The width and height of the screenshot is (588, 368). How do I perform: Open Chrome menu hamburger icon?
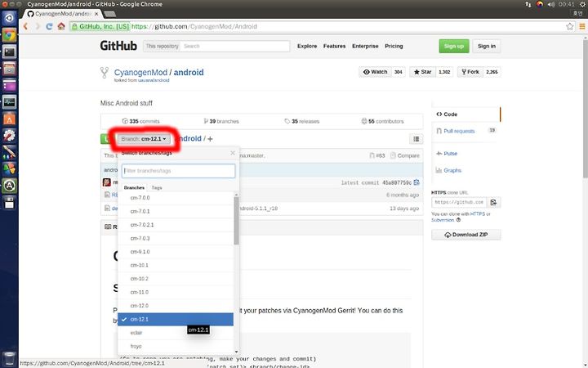[x=582, y=26]
